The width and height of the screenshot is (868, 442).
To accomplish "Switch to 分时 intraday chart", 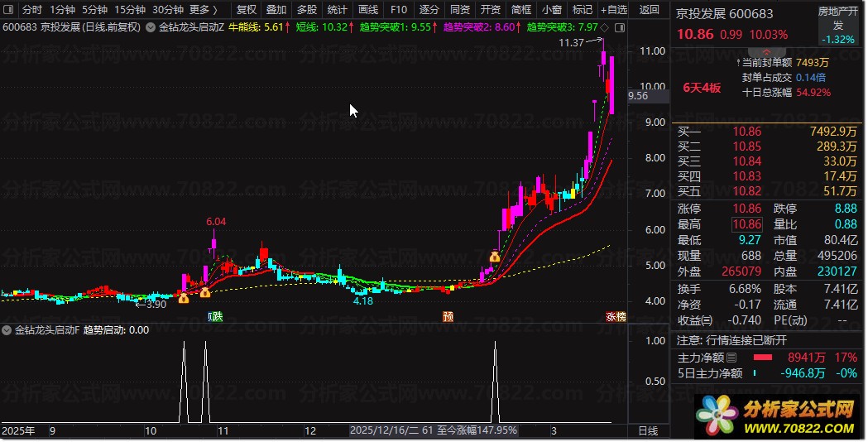I will click(32, 9).
